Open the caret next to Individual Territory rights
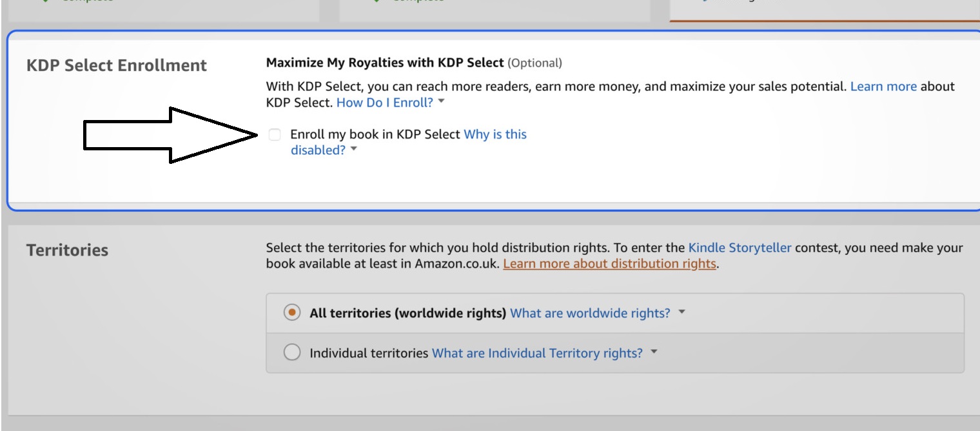This screenshot has width=980, height=431. 654,353
